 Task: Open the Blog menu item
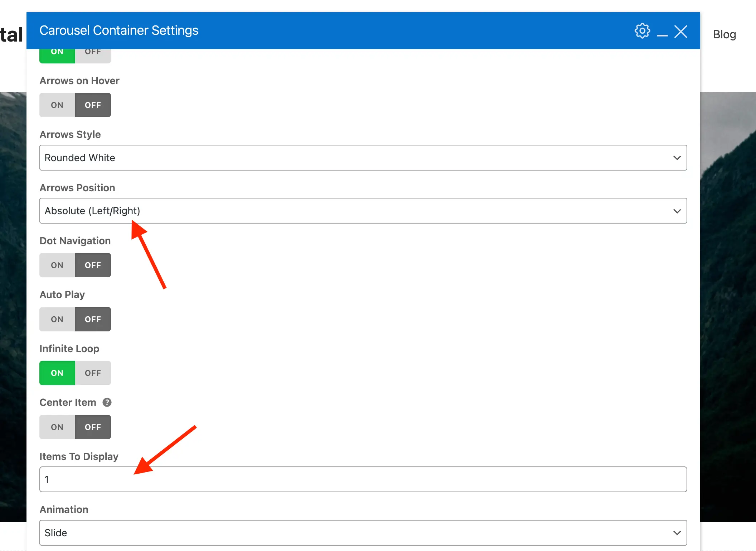[x=724, y=34]
